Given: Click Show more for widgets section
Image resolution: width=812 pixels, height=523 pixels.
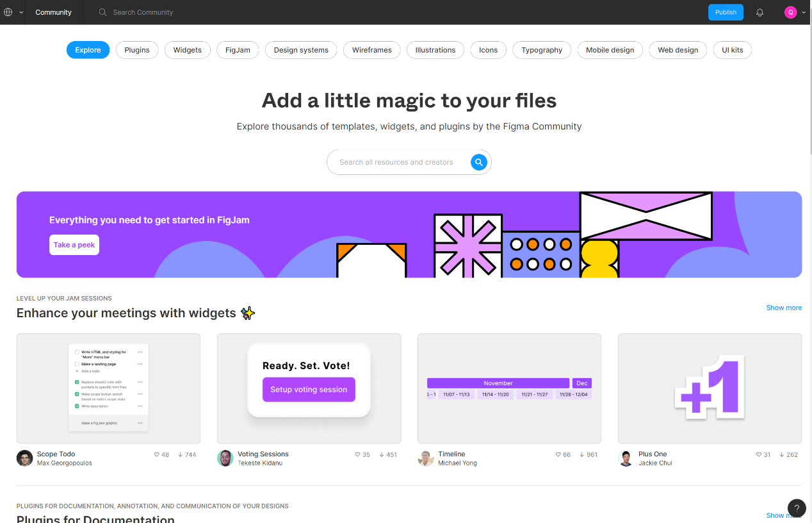Looking at the screenshot, I should pos(784,308).
